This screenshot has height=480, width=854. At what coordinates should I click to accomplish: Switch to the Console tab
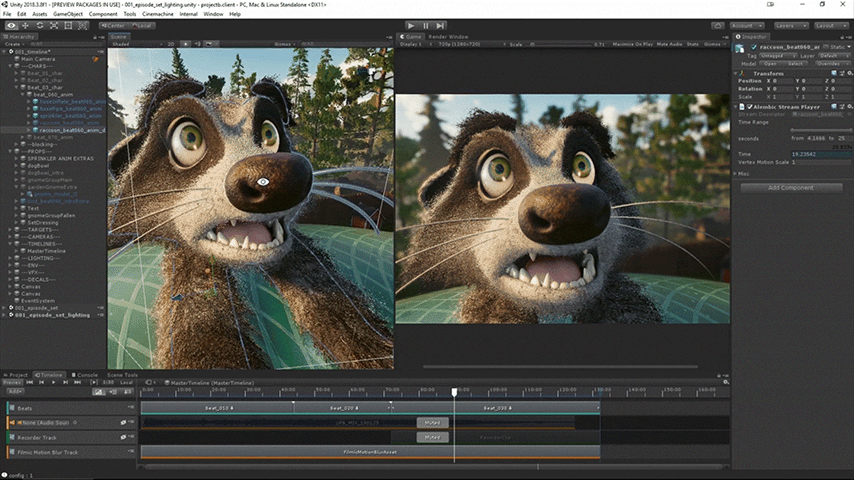[84, 375]
